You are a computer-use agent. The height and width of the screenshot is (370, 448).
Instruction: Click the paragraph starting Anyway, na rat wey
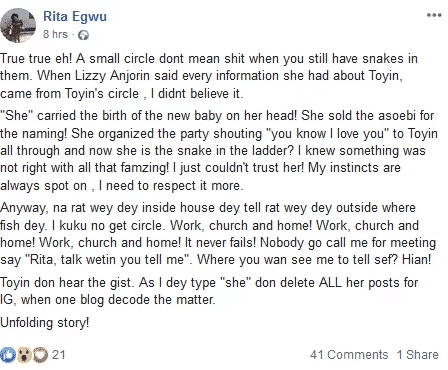(x=218, y=233)
